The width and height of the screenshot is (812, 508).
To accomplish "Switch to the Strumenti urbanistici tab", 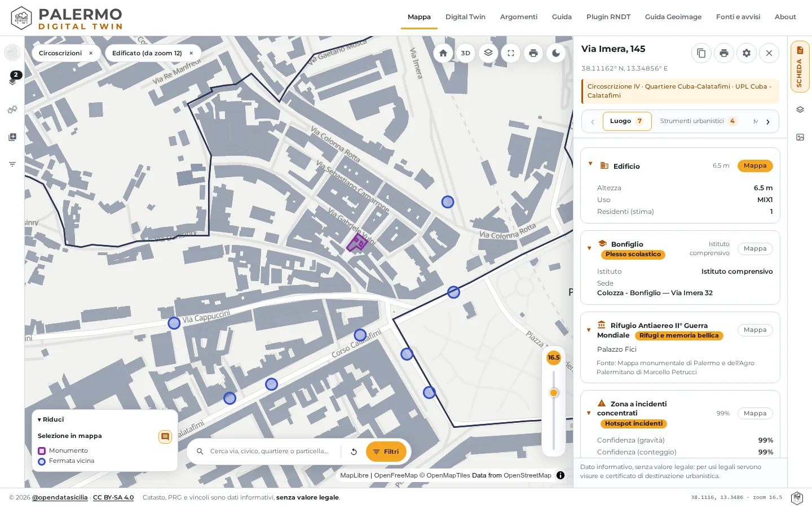I will 698,121.
